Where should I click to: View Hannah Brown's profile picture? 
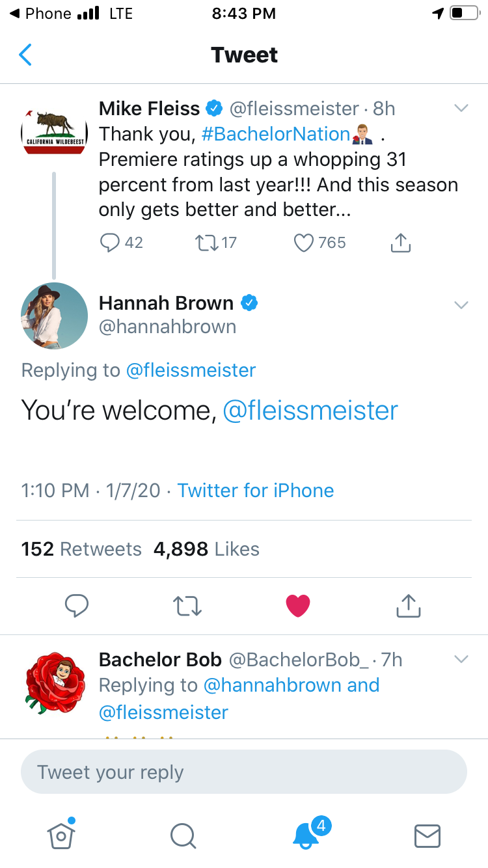tap(55, 316)
